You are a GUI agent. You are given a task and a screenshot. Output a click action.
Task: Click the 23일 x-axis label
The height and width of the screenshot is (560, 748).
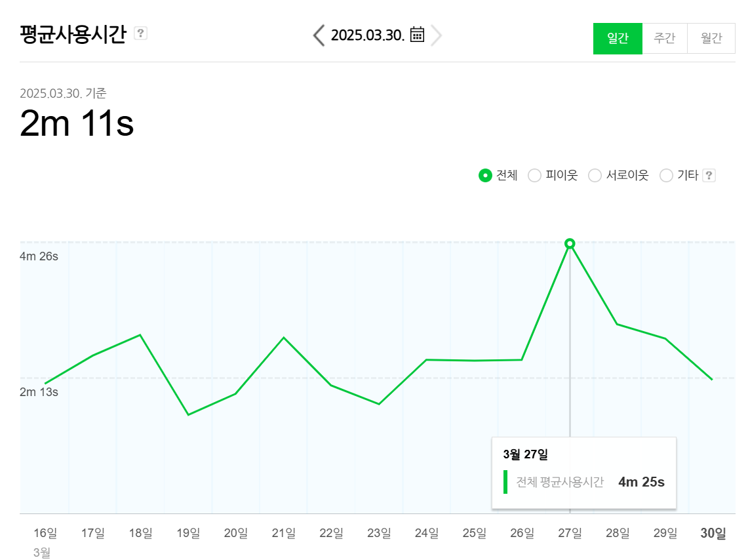click(x=380, y=533)
